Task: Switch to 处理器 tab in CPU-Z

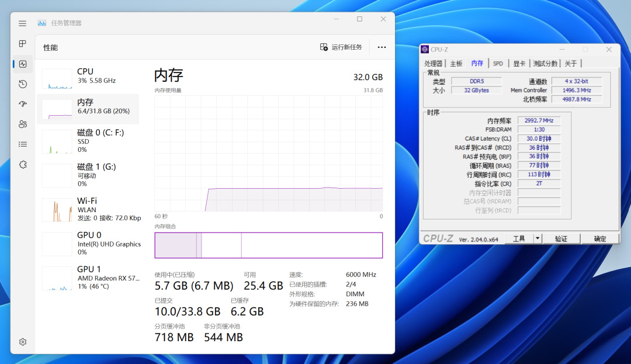Action: (434, 64)
